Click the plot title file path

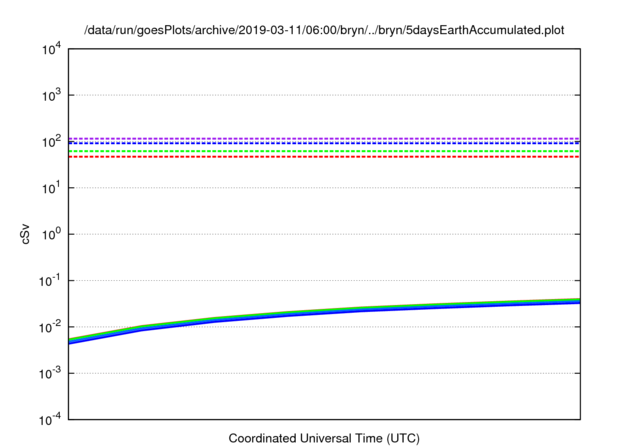click(x=324, y=30)
